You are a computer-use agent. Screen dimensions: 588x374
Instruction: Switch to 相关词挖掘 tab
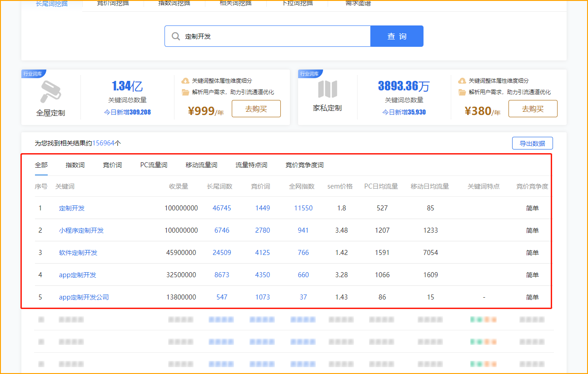click(x=235, y=3)
